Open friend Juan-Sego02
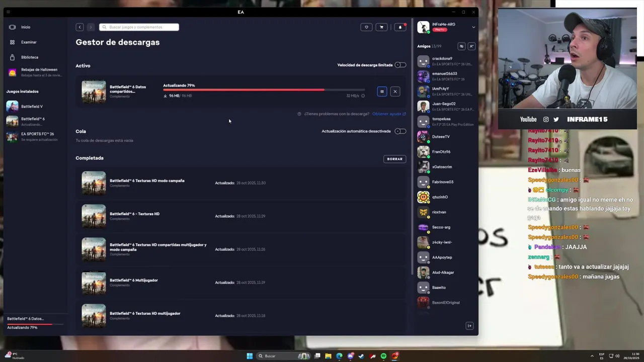The height and width of the screenshot is (362, 644). pos(445,107)
